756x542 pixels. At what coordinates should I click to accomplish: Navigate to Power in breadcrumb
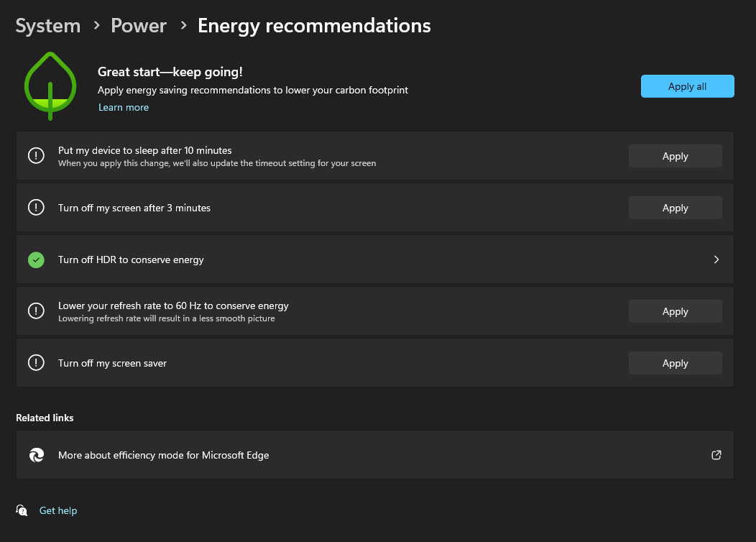pyautogui.click(x=139, y=26)
